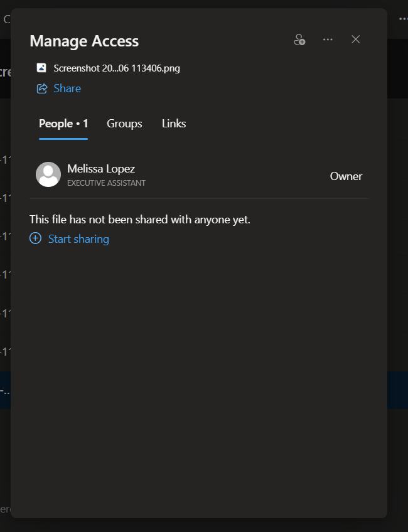The height and width of the screenshot is (532, 408).
Task: Click Melissa Lopez's profile avatar
Action: pyautogui.click(x=48, y=174)
